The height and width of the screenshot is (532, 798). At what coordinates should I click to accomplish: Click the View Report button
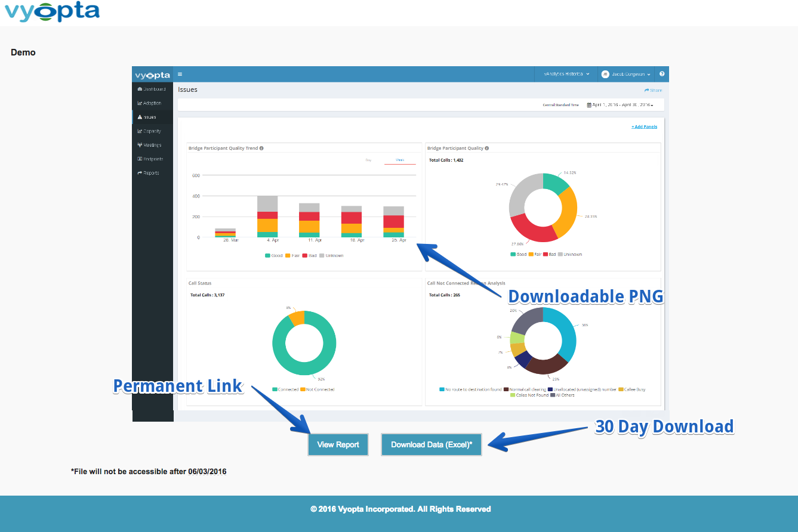pyautogui.click(x=338, y=444)
